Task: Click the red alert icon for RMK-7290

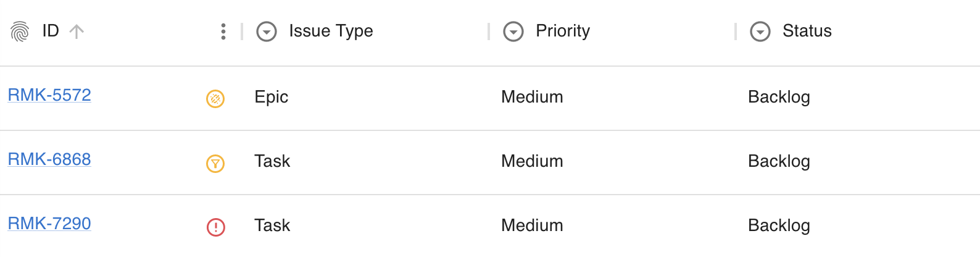Action: 215,227
